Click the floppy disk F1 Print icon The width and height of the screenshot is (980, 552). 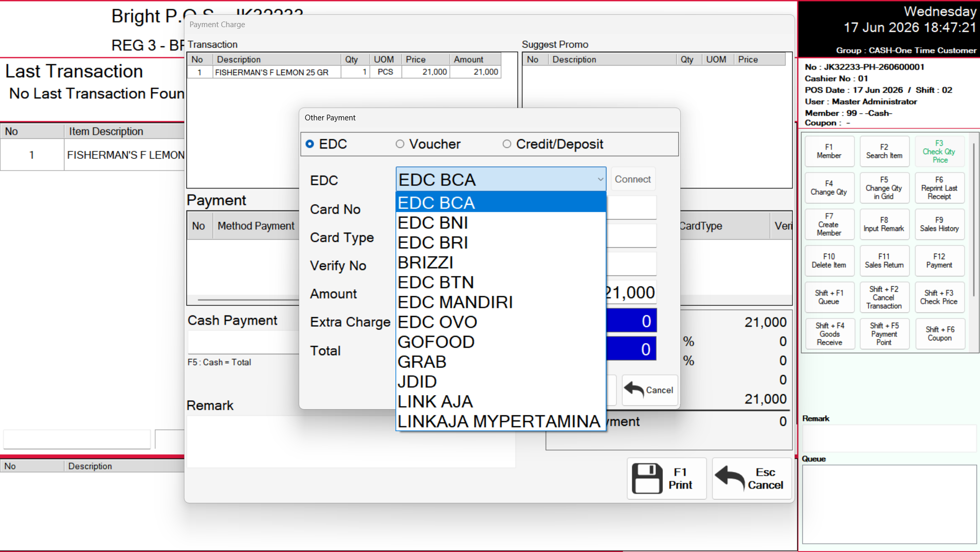coord(647,478)
